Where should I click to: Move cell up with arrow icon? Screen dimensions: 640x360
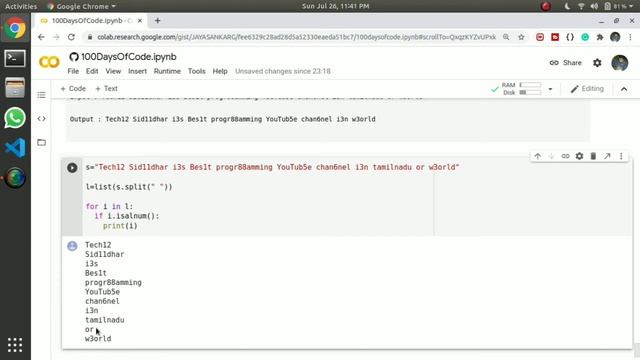(538, 156)
